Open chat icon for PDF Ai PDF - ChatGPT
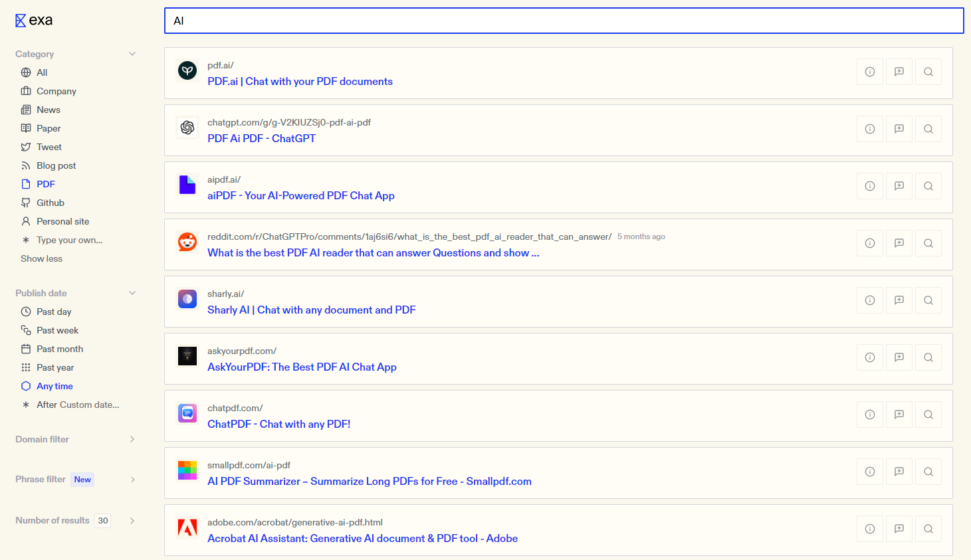Image resolution: width=971 pixels, height=560 pixels. click(899, 129)
